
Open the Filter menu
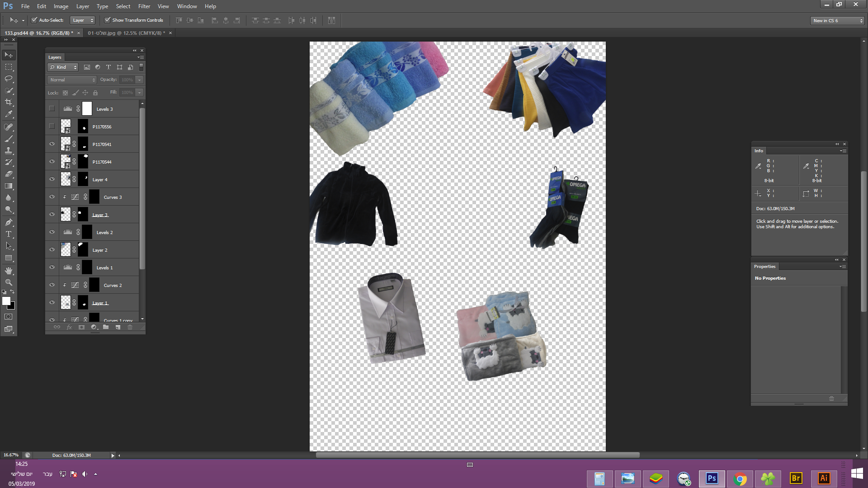(144, 6)
